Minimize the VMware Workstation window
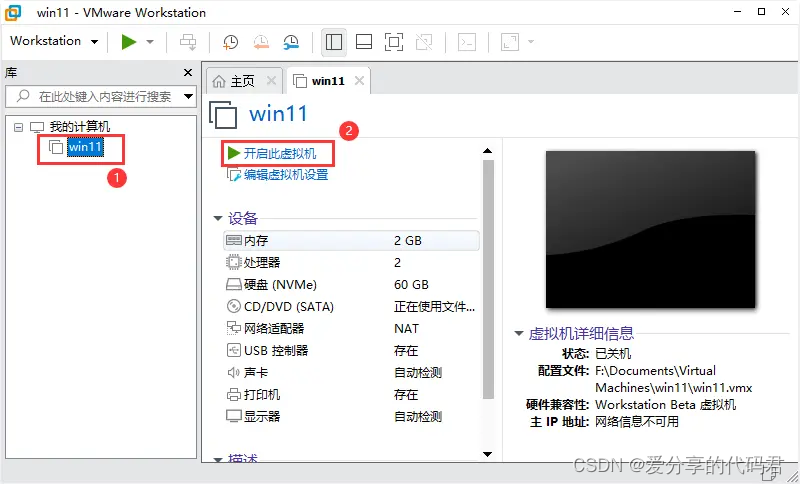 [x=737, y=12]
